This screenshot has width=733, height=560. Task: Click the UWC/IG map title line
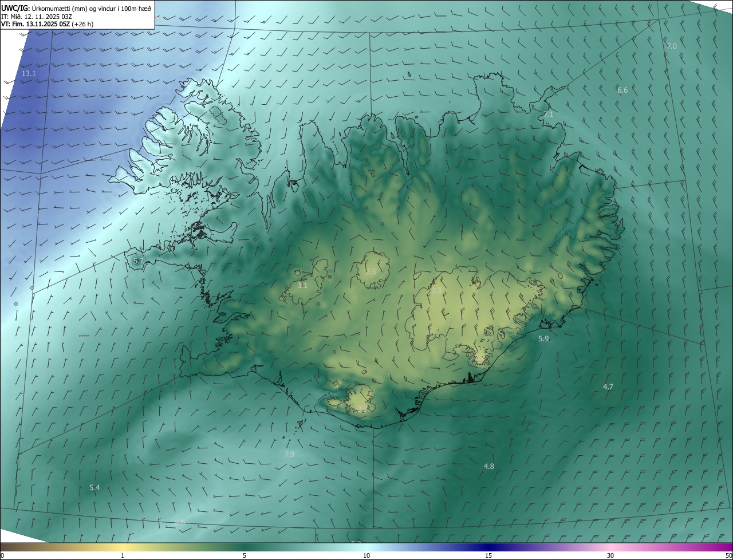[76, 8]
